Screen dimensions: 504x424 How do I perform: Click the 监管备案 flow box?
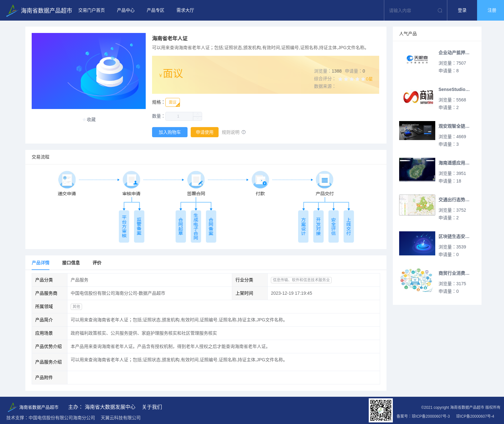(139, 226)
